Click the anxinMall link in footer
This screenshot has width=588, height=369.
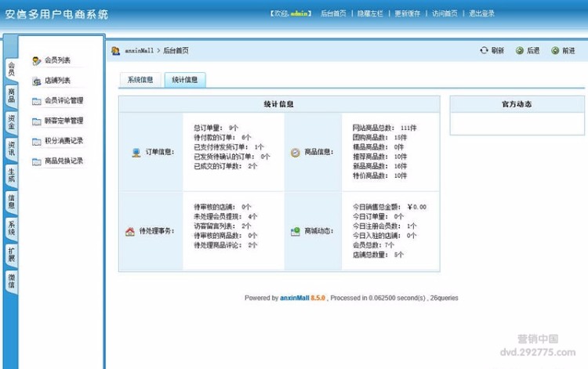[294, 298]
